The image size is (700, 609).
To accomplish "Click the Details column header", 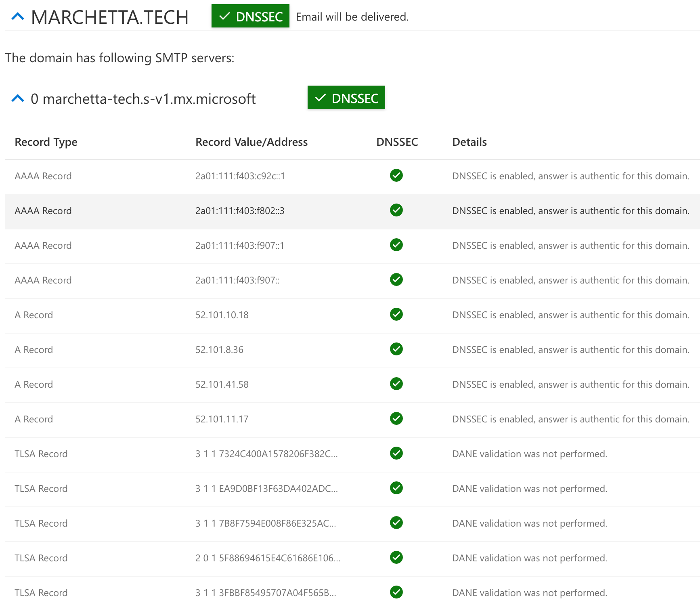I will 469,142.
